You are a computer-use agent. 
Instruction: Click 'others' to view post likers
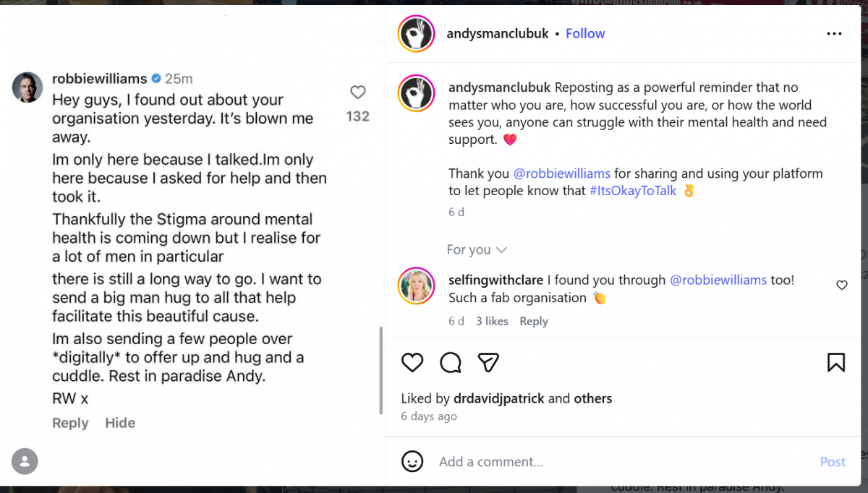pos(592,398)
